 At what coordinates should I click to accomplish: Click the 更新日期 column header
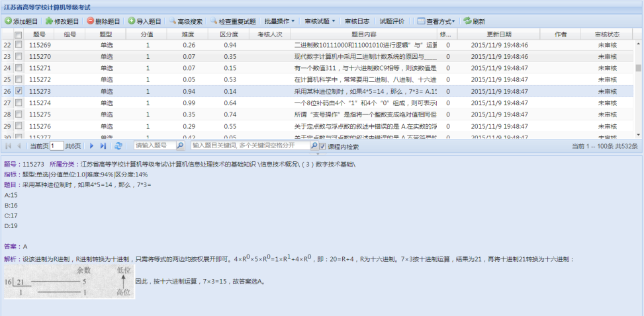click(x=499, y=34)
